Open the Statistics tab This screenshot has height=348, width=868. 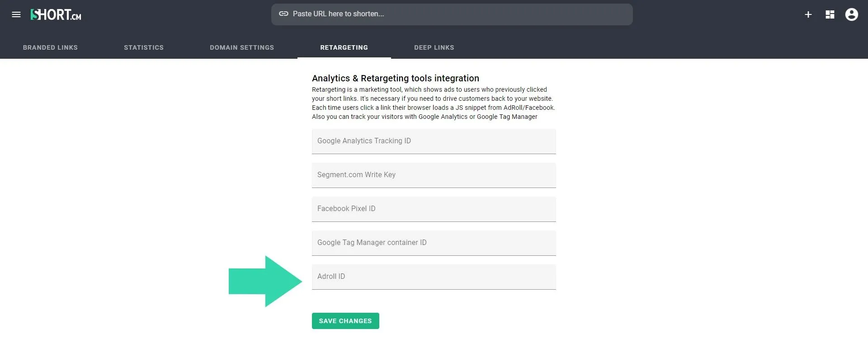coord(144,47)
